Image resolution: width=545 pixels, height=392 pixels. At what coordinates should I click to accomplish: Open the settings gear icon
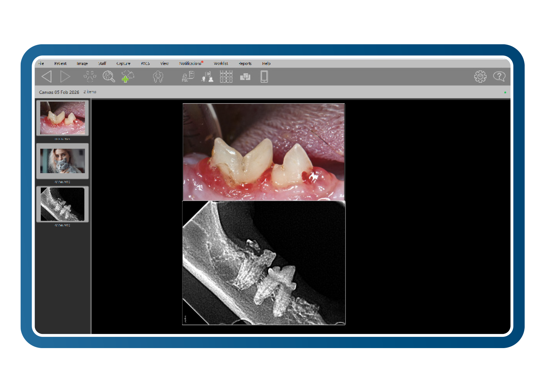[480, 76]
